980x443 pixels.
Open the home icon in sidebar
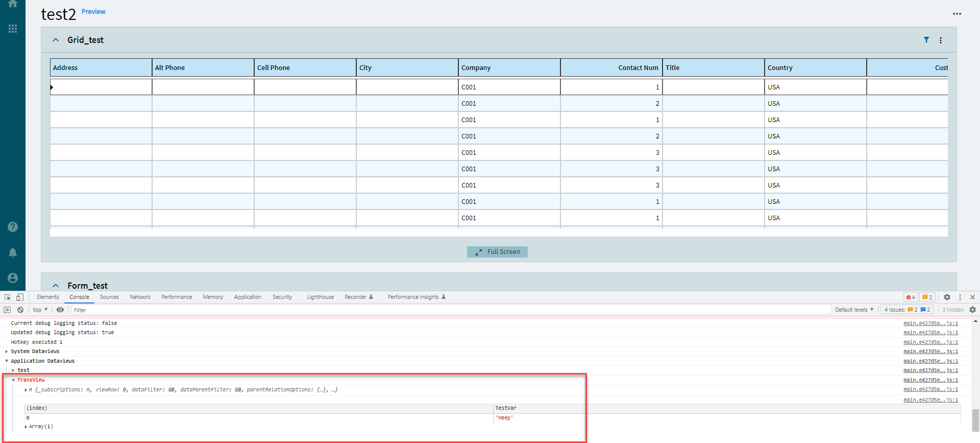point(13,4)
